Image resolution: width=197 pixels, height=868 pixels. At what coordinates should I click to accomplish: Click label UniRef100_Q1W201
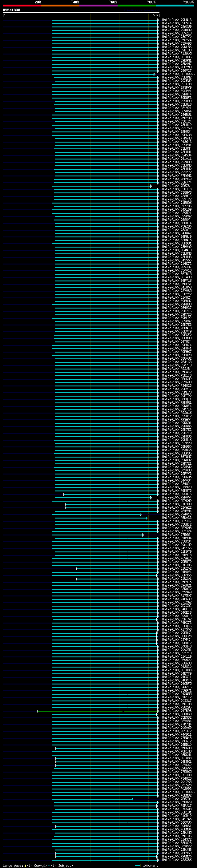click(177, 579)
